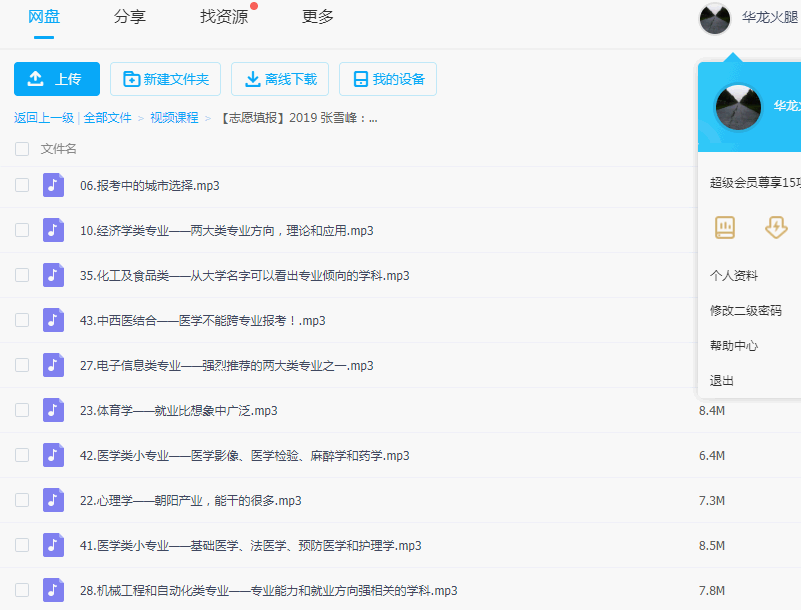Check the box for 35.化工及食品类 file
The image size is (801, 610).
pyautogui.click(x=22, y=275)
